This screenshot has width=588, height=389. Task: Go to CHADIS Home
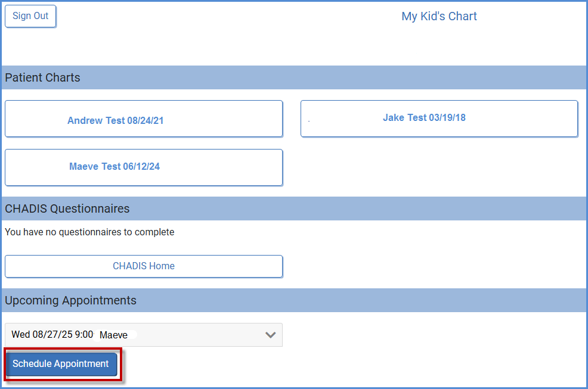tap(144, 266)
